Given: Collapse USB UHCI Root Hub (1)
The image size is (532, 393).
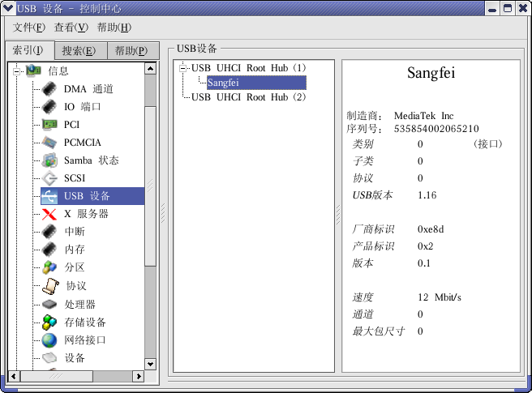Looking at the screenshot, I should 183,69.
